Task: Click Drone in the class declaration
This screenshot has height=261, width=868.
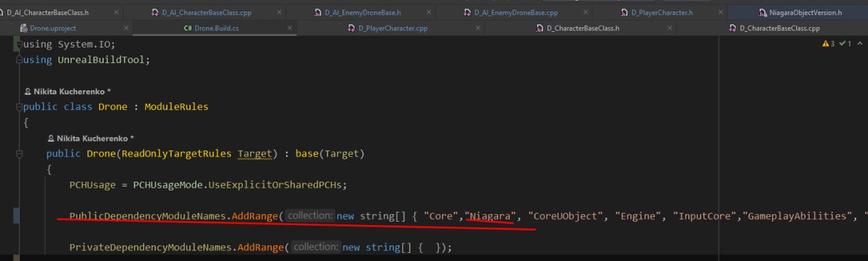Action: [113, 106]
